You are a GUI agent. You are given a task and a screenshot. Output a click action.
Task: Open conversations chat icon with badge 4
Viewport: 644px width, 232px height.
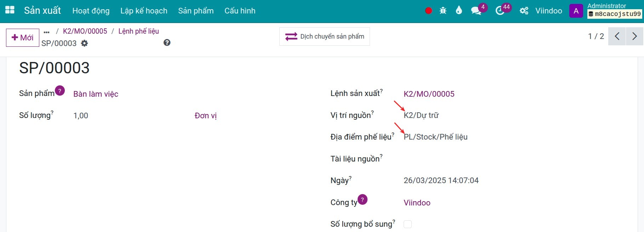476,11
